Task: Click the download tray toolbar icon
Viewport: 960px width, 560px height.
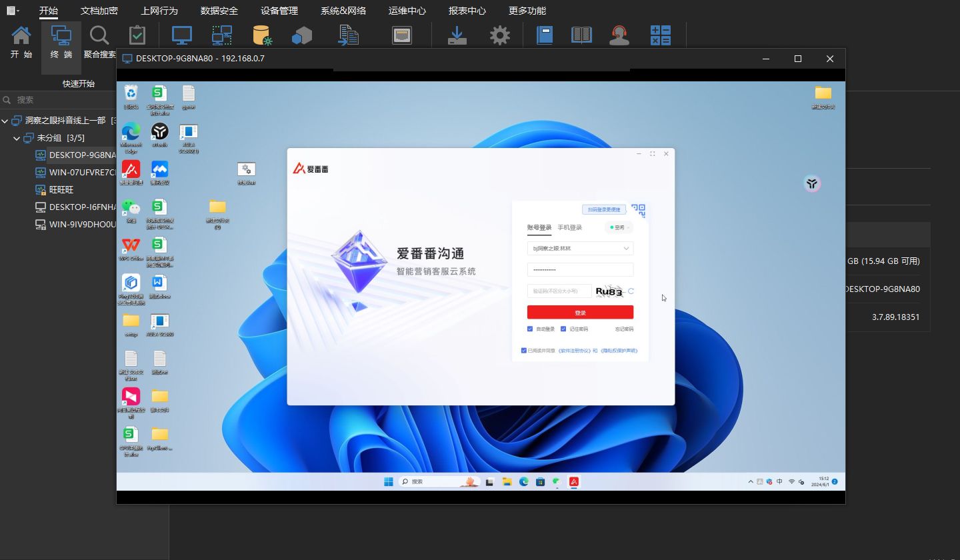Action: (457, 35)
